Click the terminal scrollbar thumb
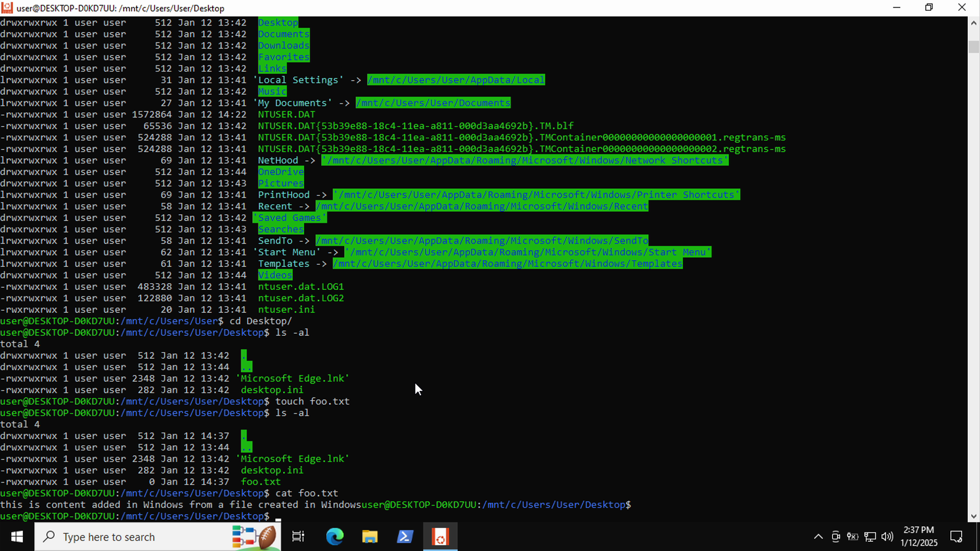The width and height of the screenshot is (980, 551). coord(973,46)
